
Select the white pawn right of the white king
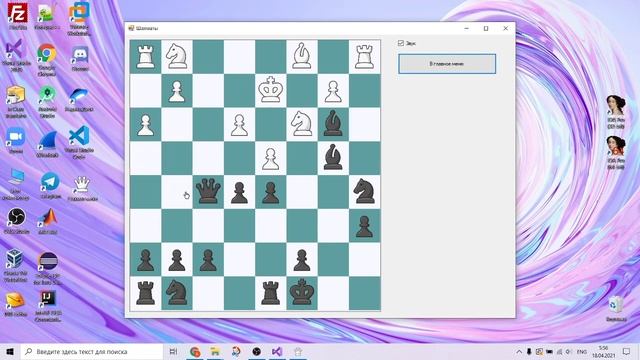click(x=333, y=91)
